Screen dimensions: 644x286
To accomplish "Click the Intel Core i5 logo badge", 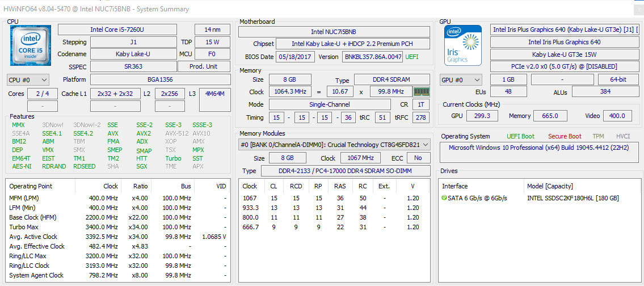I will click(31, 45).
